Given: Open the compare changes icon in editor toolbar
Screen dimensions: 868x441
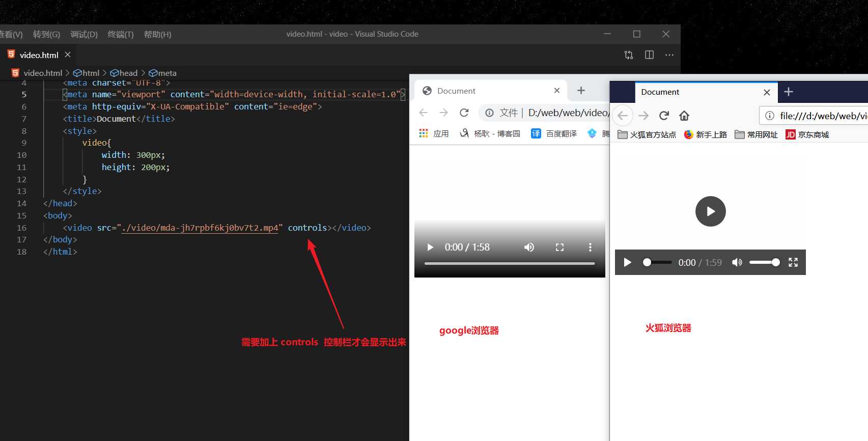Looking at the screenshot, I should pos(629,55).
